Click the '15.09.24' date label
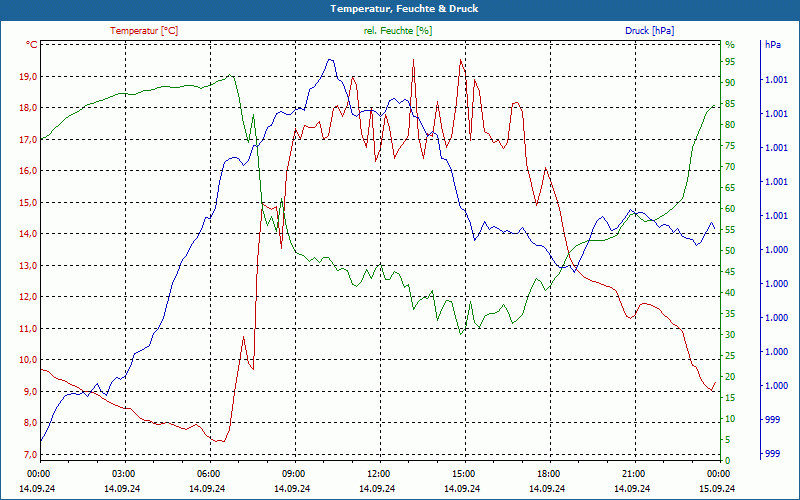The height and width of the screenshot is (500, 800). (x=717, y=488)
